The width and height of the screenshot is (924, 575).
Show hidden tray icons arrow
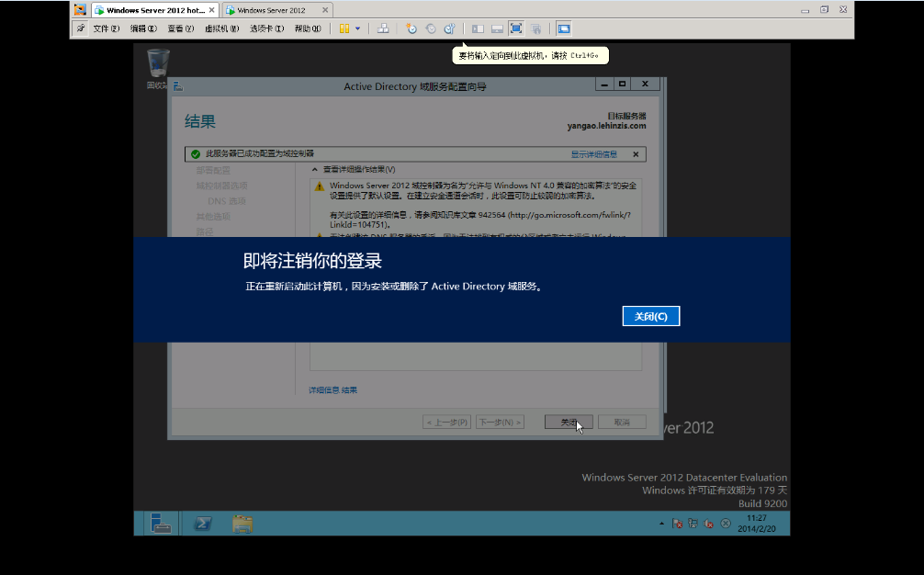[661, 524]
